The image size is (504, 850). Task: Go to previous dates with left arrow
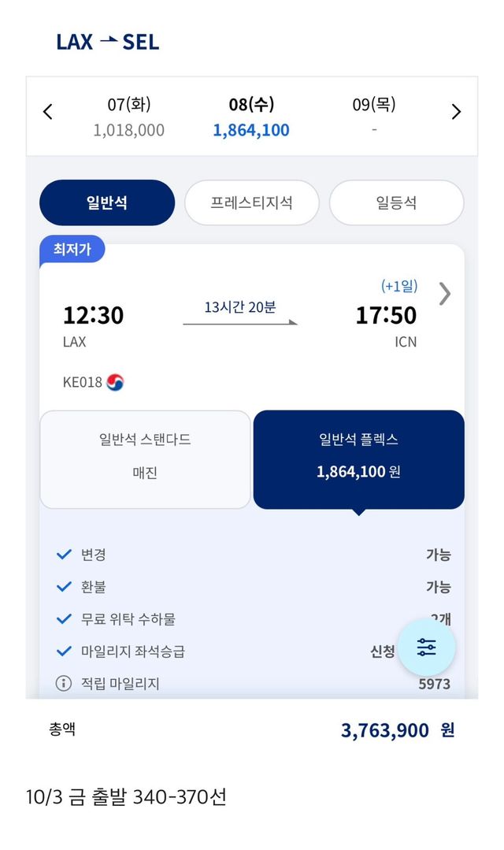tap(47, 112)
